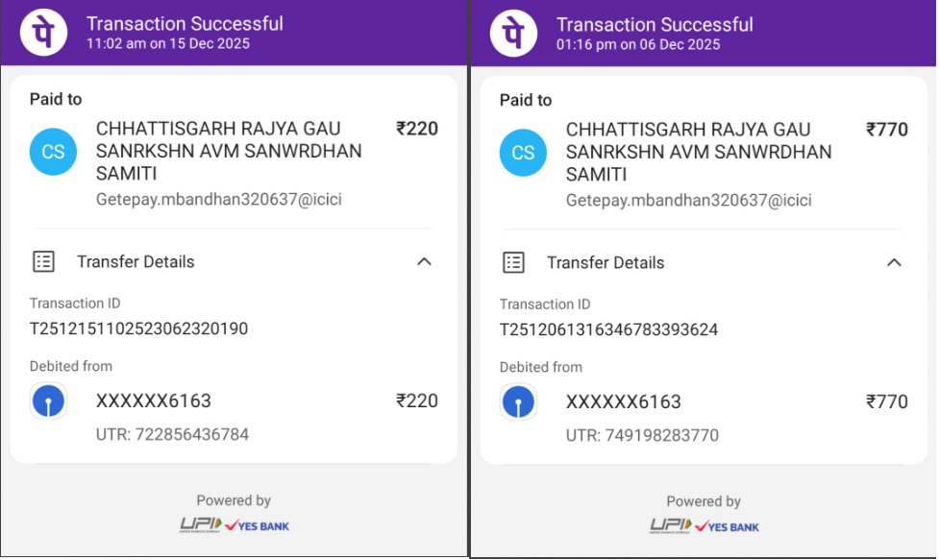
Task: Click UTR number 722856436784
Action: [x=172, y=434]
